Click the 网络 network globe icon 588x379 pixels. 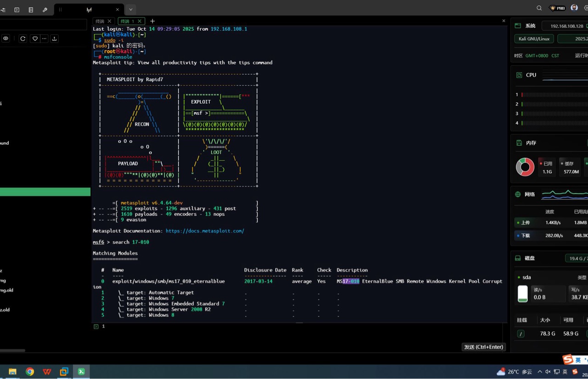[518, 194]
